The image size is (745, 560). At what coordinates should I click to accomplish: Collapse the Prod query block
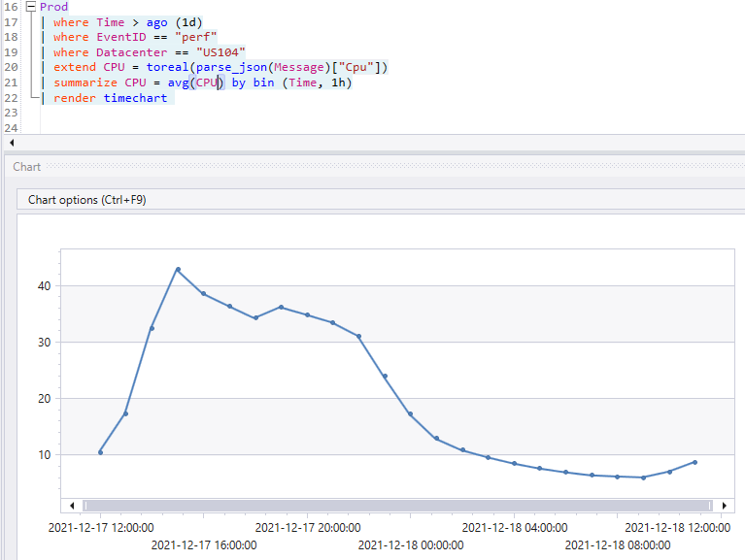pos(31,7)
